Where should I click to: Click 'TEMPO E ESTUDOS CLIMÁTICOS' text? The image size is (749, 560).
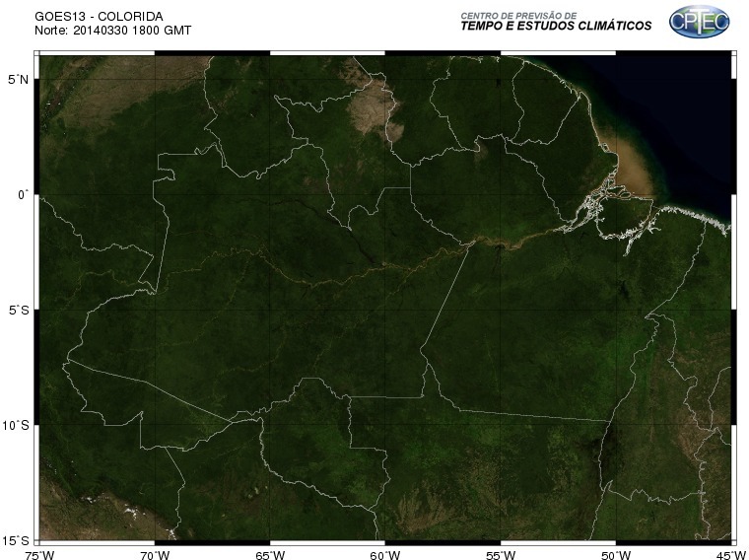pyautogui.click(x=556, y=26)
